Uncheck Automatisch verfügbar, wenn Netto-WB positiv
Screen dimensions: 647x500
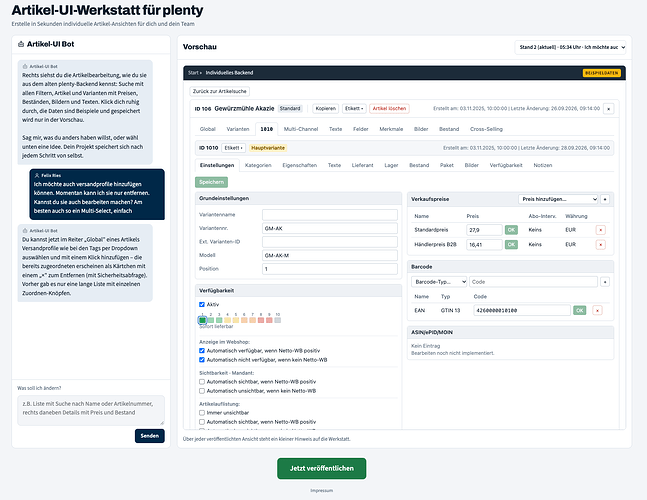tap(202, 351)
